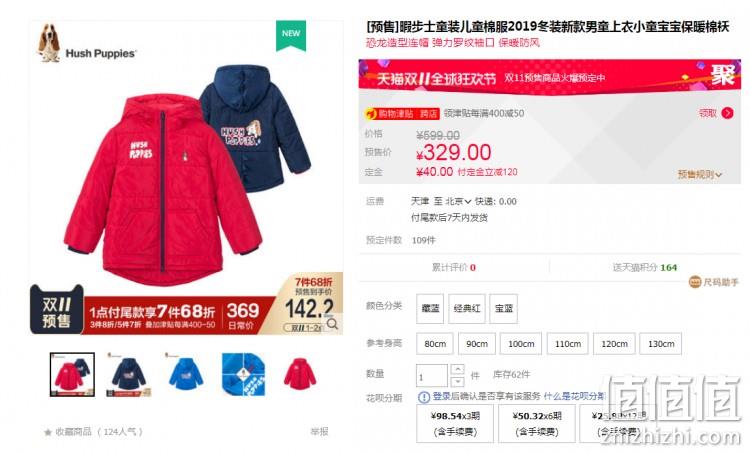750x454 pixels.
Task: Choose the 110cm height size
Action: pos(568,344)
